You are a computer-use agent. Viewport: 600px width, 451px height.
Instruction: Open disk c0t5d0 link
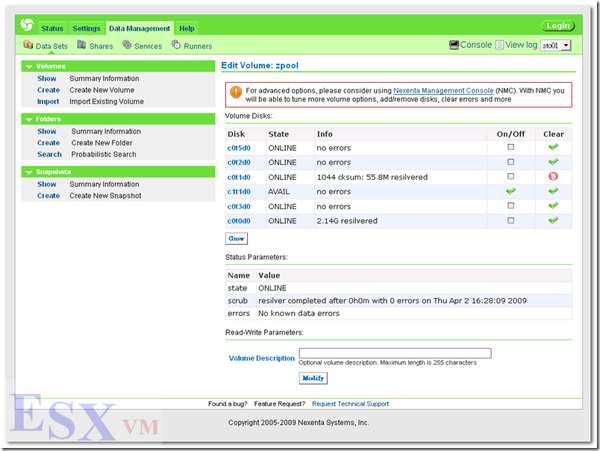[x=239, y=148]
